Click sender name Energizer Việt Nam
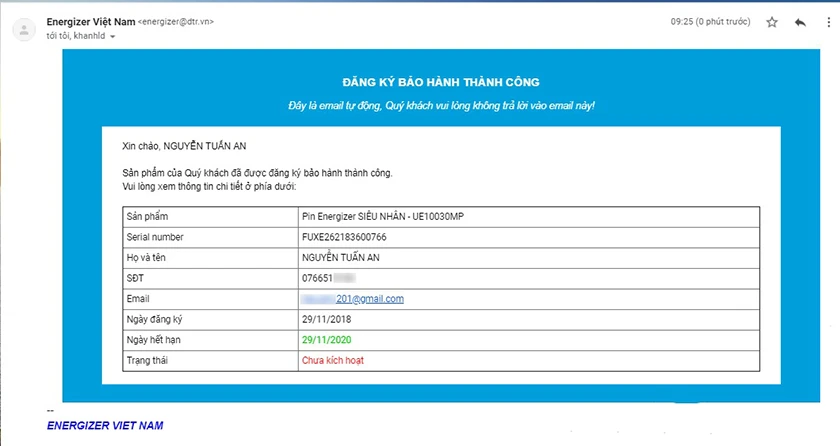The height and width of the screenshot is (446, 840). 91,22
